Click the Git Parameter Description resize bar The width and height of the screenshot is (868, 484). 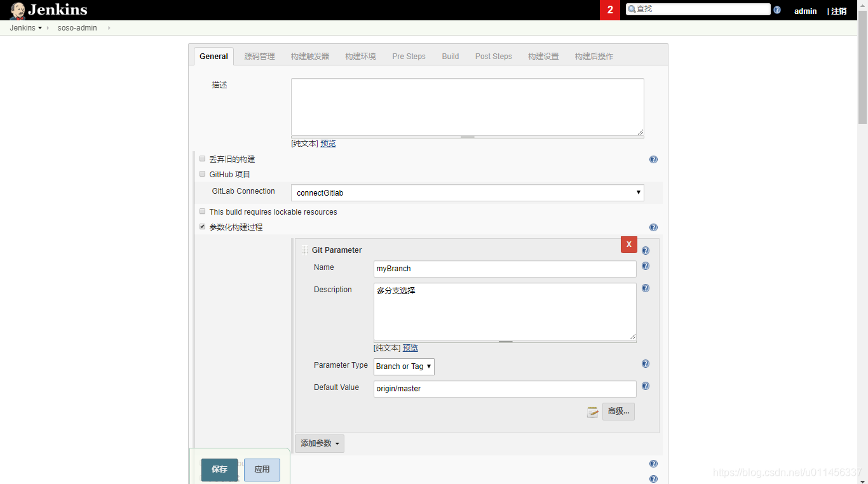(x=505, y=341)
